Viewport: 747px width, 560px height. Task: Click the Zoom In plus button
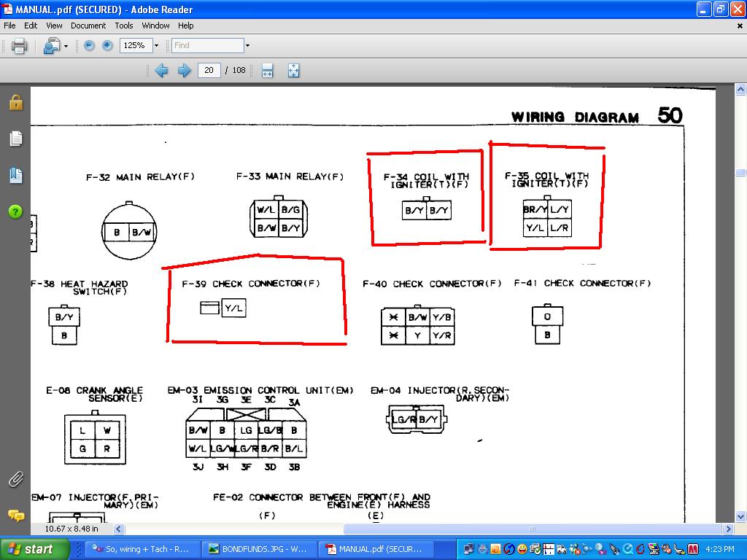(107, 45)
